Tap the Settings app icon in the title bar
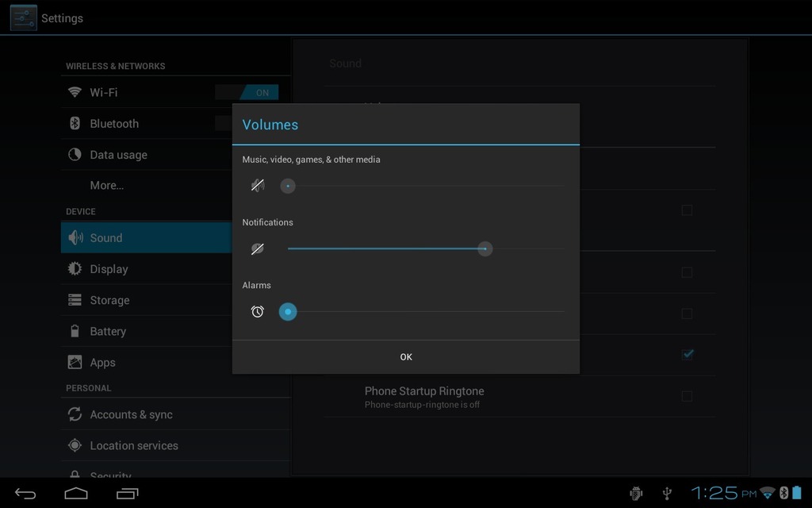 (23, 17)
